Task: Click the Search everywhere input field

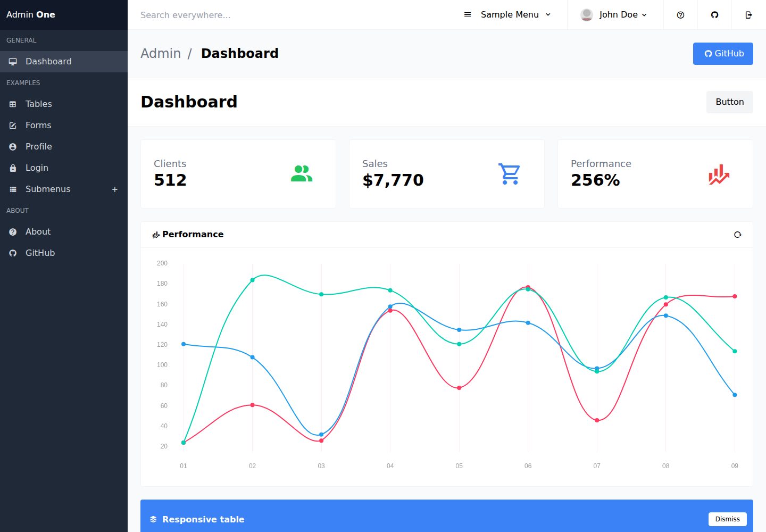Action: [x=293, y=15]
